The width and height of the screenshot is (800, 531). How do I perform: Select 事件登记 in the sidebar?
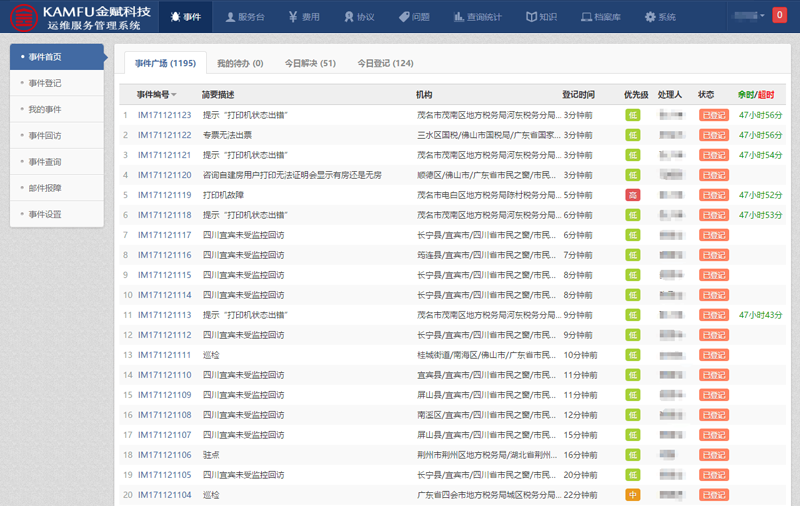tap(45, 83)
